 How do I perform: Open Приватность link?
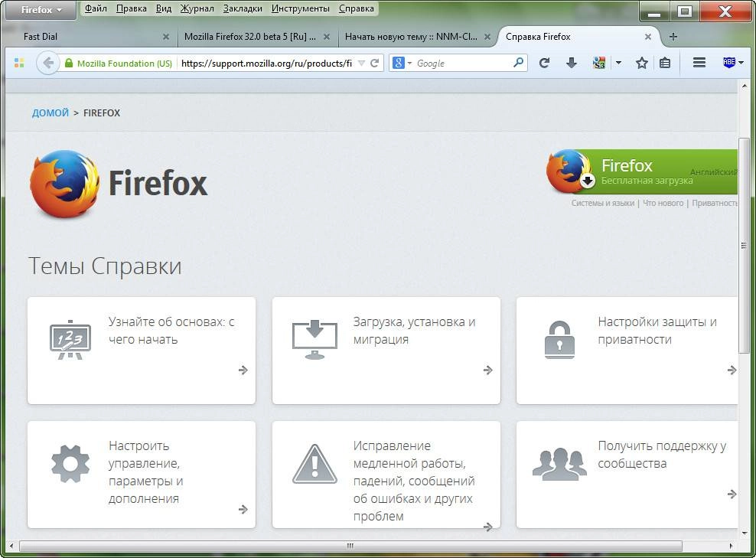[x=715, y=203]
